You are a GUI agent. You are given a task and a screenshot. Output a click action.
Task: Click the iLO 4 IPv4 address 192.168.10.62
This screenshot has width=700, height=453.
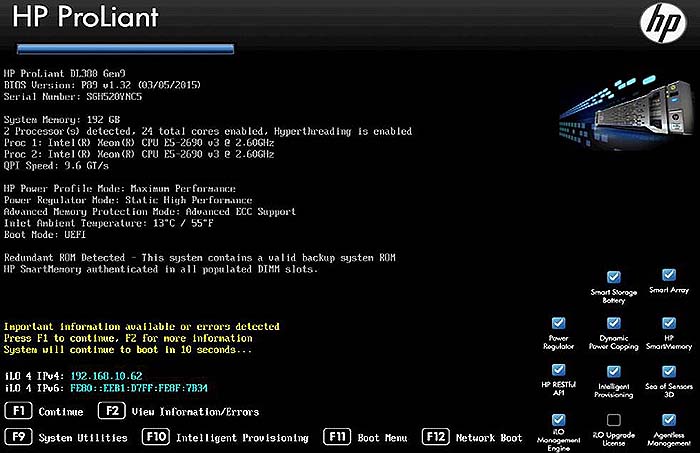coord(106,376)
